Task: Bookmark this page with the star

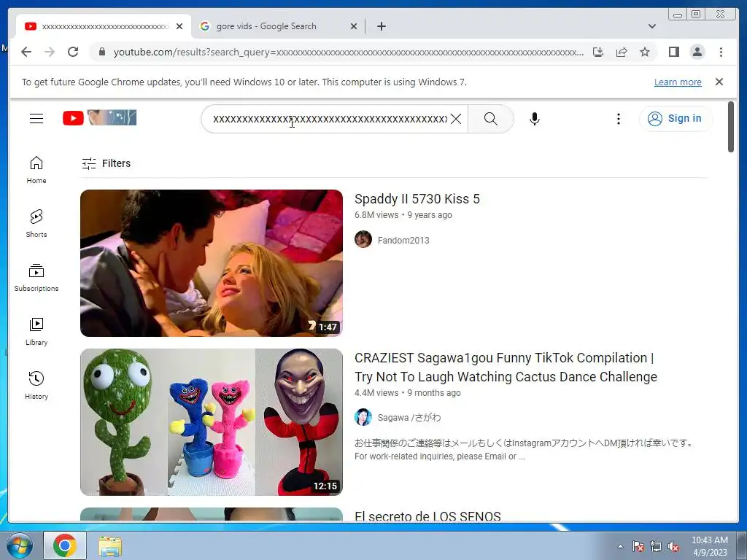Action: (x=645, y=52)
